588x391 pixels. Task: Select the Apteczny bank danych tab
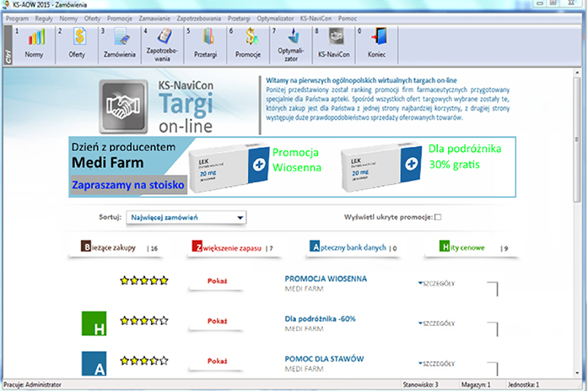coord(353,247)
